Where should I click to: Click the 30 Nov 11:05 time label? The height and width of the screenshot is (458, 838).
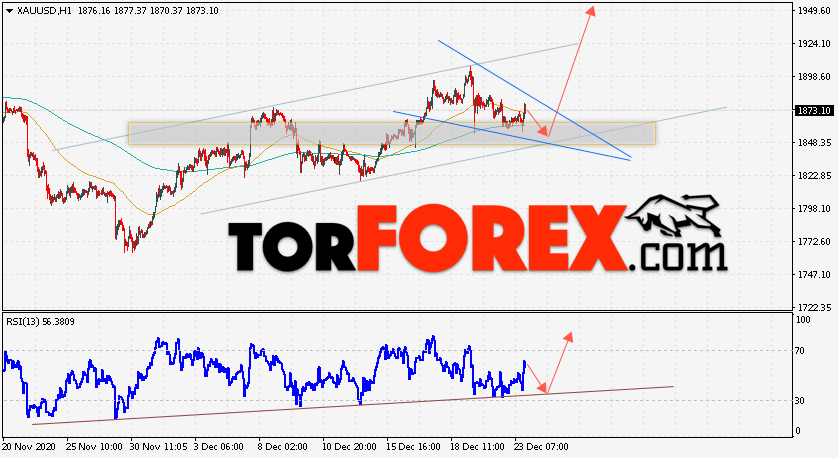point(159,446)
